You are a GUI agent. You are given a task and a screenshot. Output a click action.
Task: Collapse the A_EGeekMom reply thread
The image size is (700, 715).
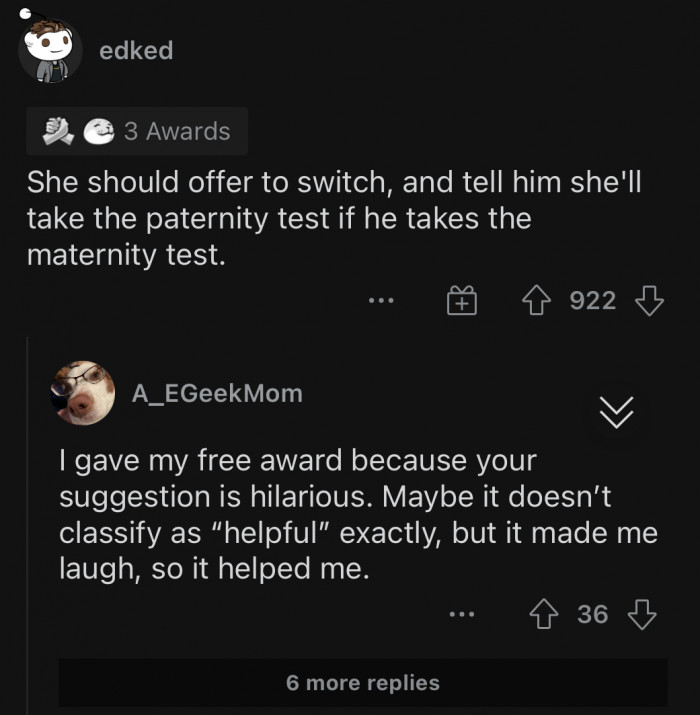pos(617,410)
